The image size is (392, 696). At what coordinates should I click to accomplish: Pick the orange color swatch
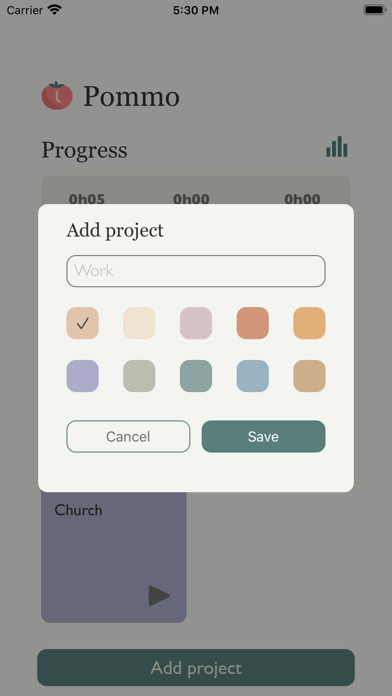(x=309, y=323)
